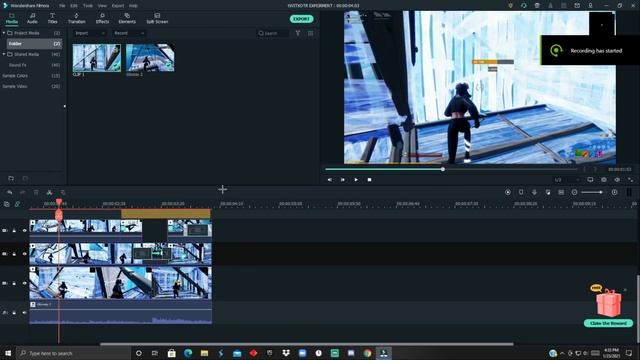Toggle visibility eye on top video track
The height and width of the screenshot is (360, 640).
pos(24,231)
